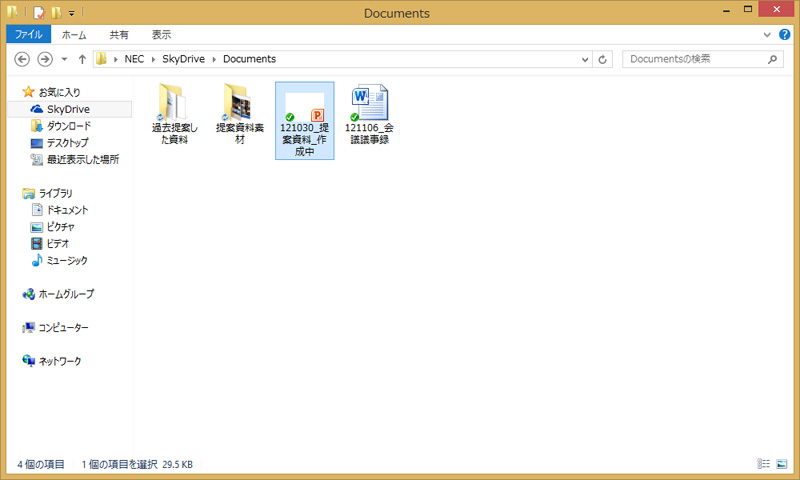Open Explorer help with question mark icon
The image size is (800, 480).
784,34
